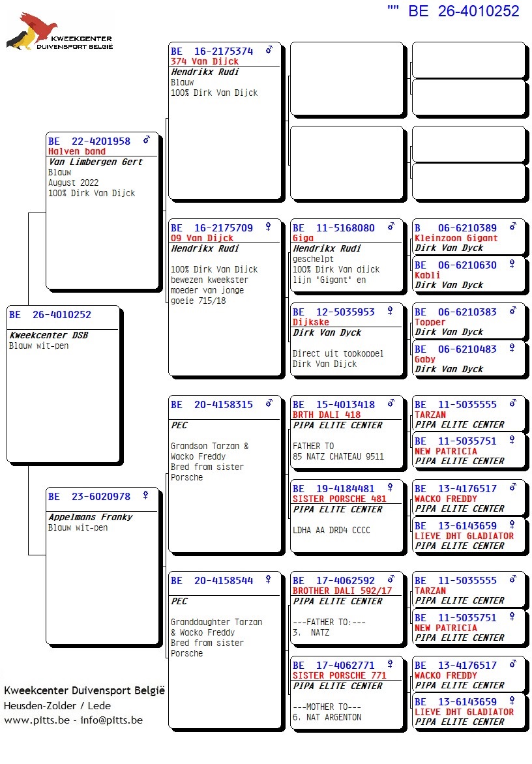Click the female symbol in the Dijkske box
The height and width of the screenshot is (764, 532).
[x=390, y=311]
